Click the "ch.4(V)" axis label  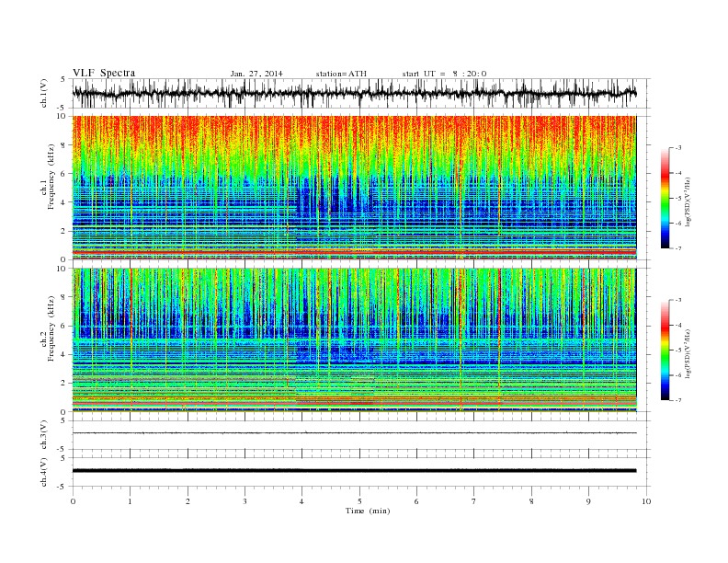[44, 472]
